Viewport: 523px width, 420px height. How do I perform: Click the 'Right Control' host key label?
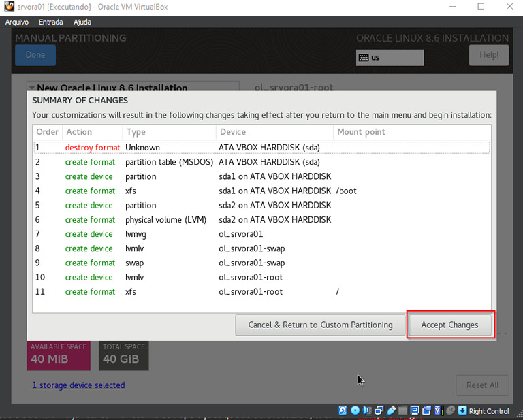pyautogui.click(x=489, y=411)
